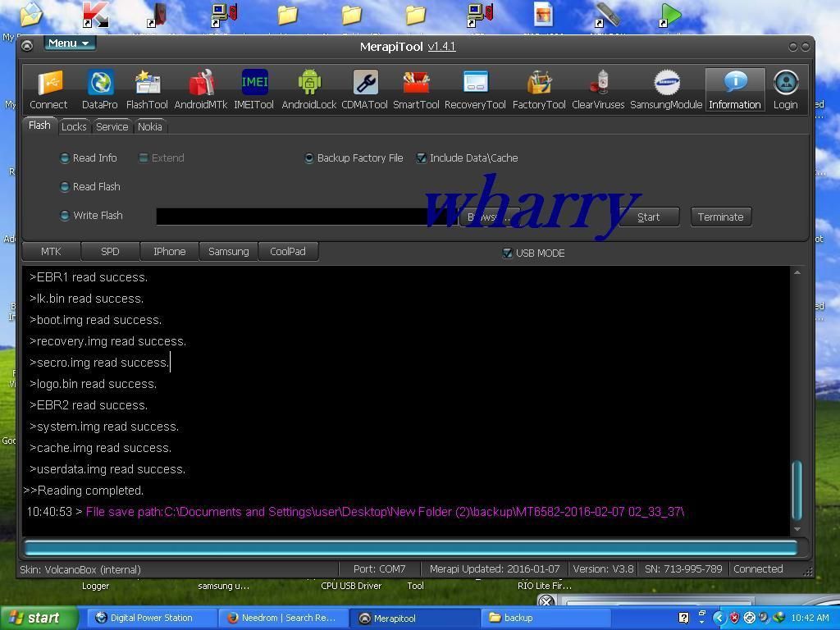Click the log scrollbar down arrow
The width and height of the screenshot is (840, 630).
pos(797,529)
